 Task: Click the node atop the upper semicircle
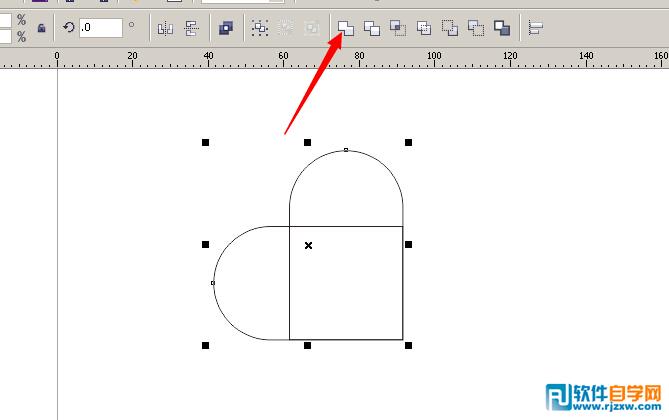coord(346,150)
